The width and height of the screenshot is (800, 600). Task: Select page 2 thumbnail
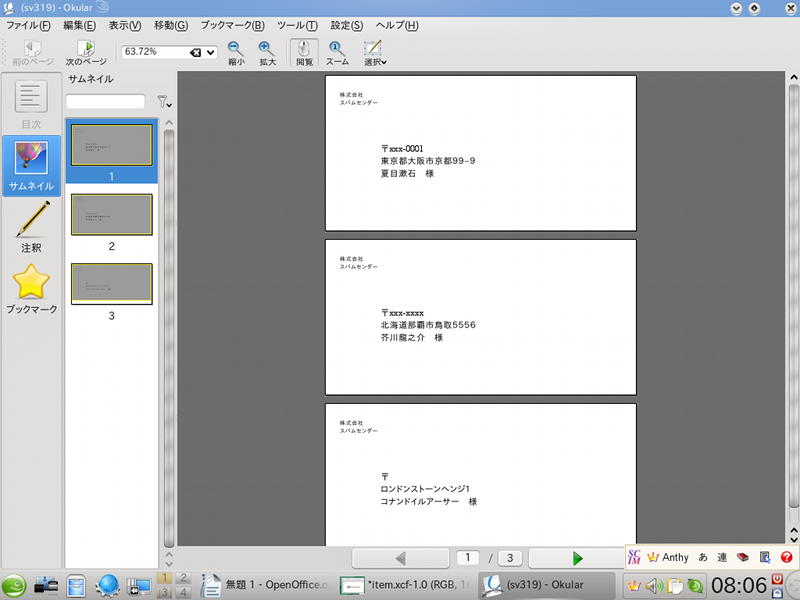point(112,215)
